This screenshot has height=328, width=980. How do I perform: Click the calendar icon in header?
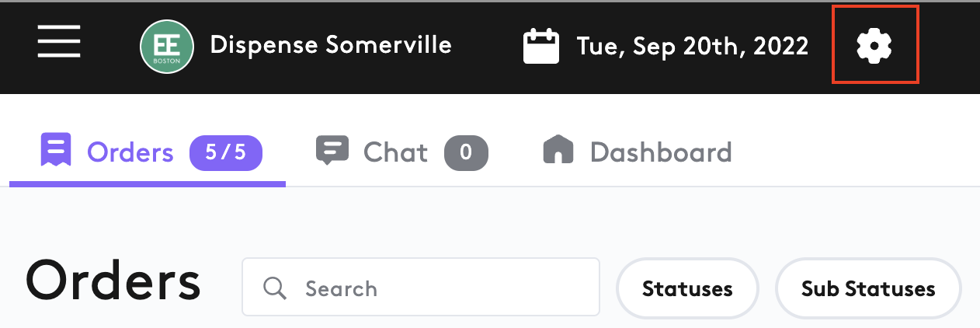[541, 46]
